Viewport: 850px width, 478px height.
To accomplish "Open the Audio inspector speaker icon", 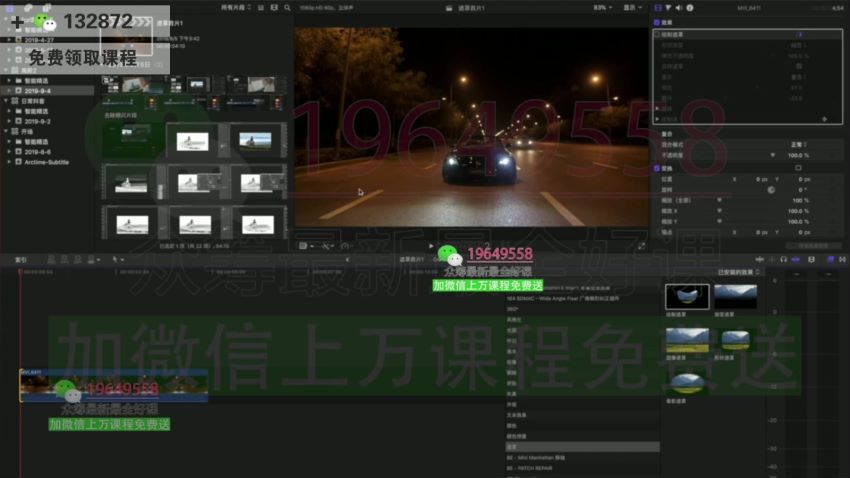I will point(679,8).
